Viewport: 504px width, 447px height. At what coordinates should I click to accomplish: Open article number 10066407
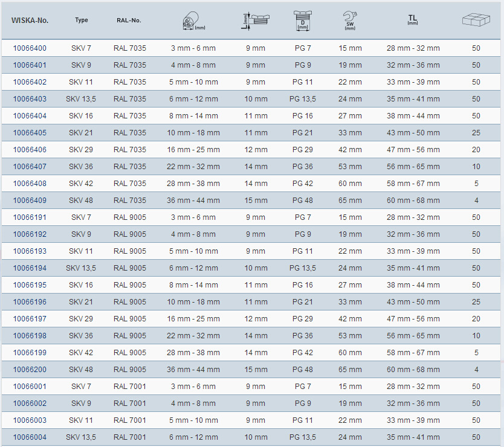click(x=30, y=167)
